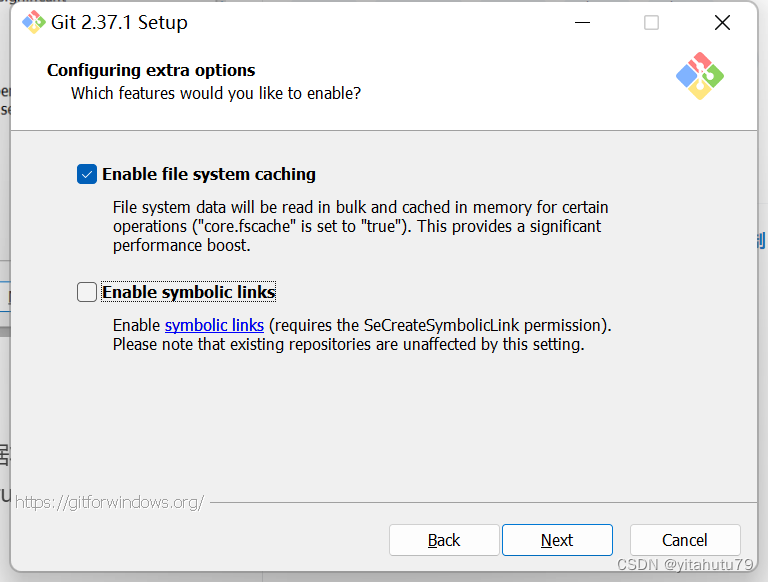Click the "Enable symbolic links" label text
The image size is (768, 582).
point(189,292)
